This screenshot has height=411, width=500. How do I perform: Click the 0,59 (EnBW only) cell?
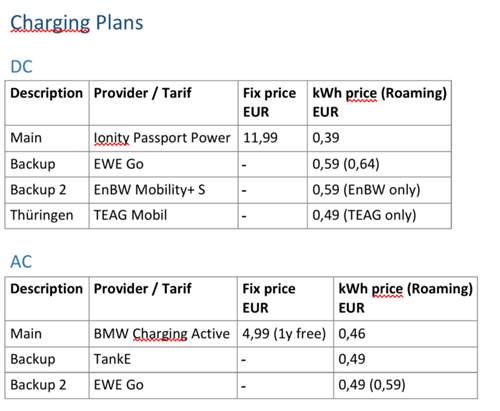coord(379,190)
